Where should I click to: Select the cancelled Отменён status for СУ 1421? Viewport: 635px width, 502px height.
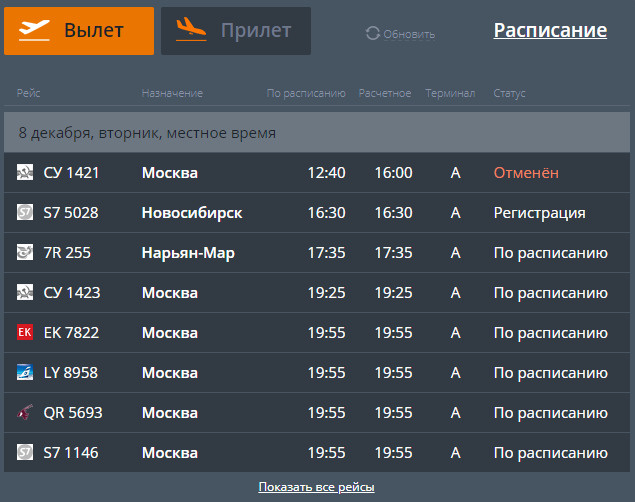click(x=526, y=173)
